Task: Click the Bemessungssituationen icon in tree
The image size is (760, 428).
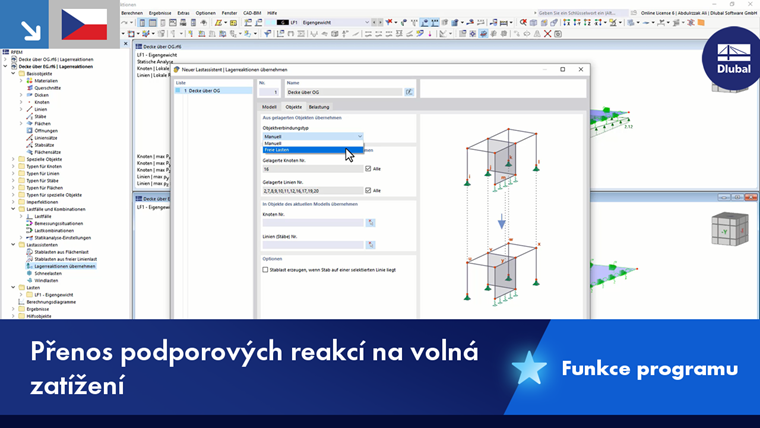Action: coord(30,223)
